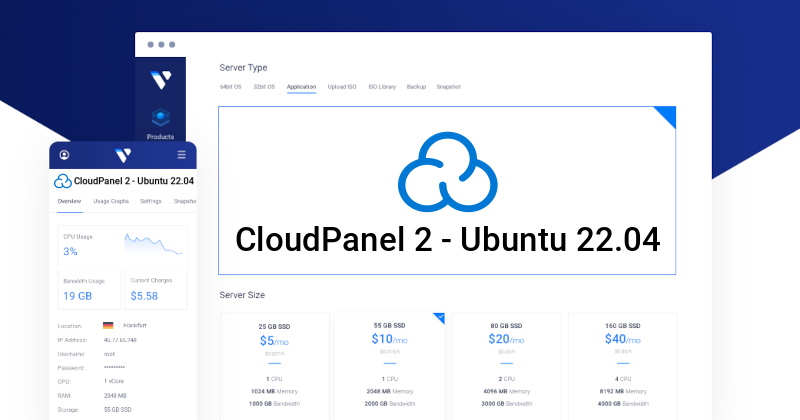Click the Vultr logo in the desktop sidebar
Screen dimensions: 800x420
coord(160,79)
